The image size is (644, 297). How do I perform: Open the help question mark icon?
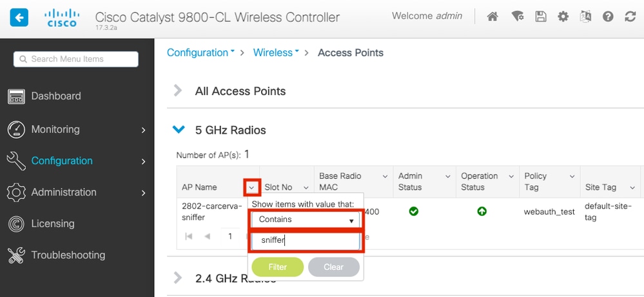coord(608,17)
